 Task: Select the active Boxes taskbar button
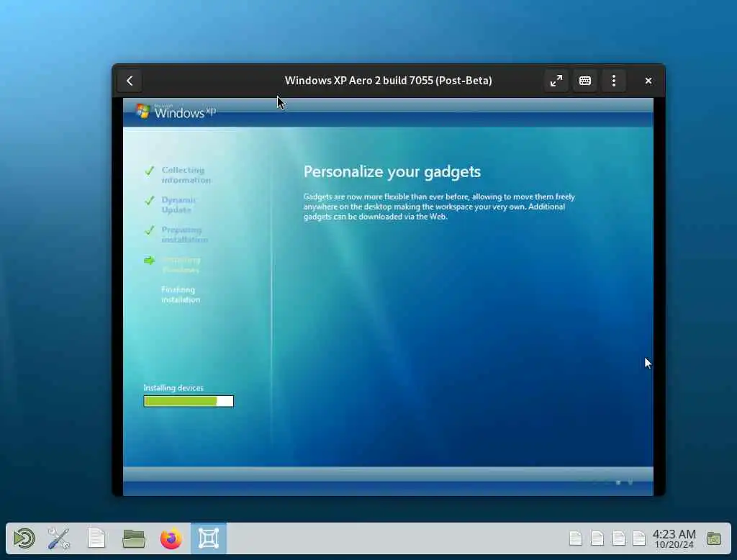pyautogui.click(x=209, y=538)
